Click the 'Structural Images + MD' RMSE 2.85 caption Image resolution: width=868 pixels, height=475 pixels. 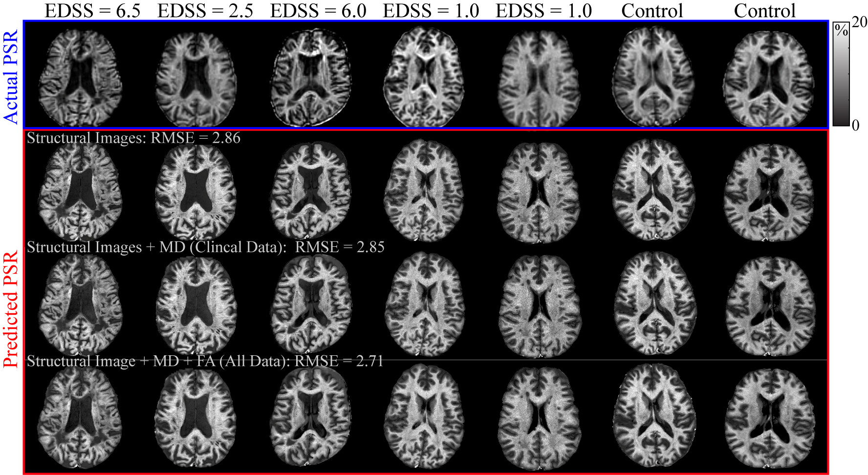(x=205, y=247)
